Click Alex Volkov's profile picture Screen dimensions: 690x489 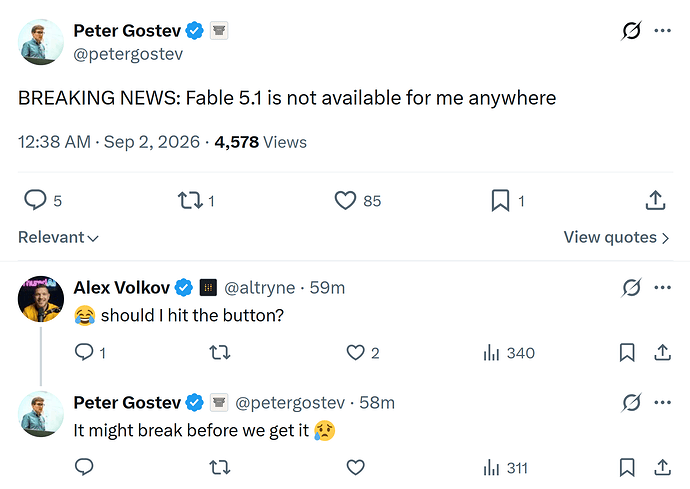[40, 299]
